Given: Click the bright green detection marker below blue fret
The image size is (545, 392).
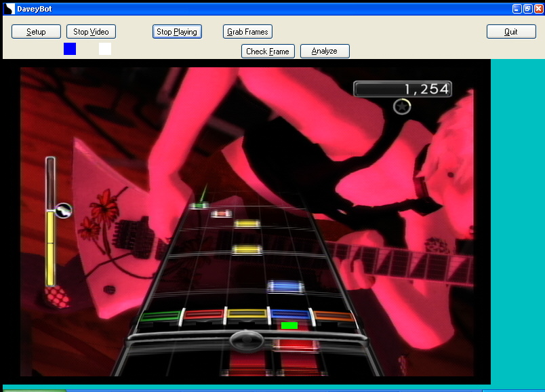Looking at the screenshot, I should point(289,326).
